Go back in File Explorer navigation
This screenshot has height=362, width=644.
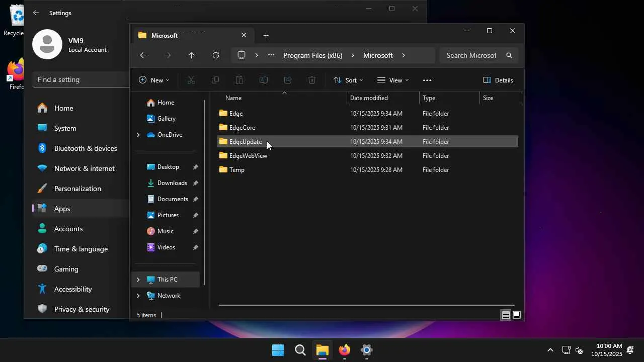(x=143, y=55)
